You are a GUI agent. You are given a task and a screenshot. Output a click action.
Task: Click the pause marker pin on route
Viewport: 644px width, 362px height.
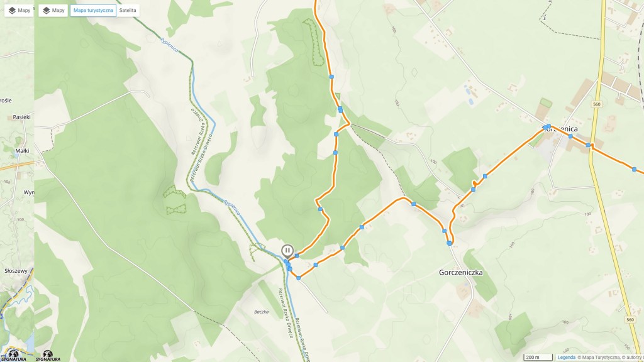[x=287, y=251]
